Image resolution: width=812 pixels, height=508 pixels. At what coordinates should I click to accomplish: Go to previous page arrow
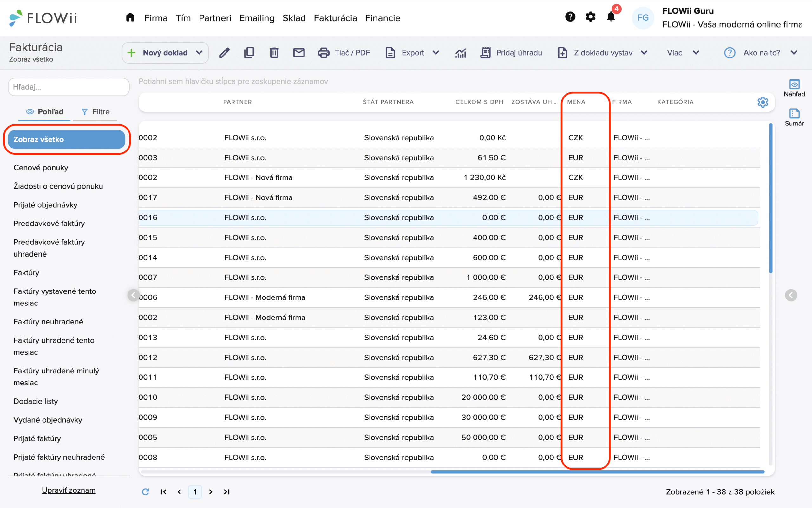(179, 491)
